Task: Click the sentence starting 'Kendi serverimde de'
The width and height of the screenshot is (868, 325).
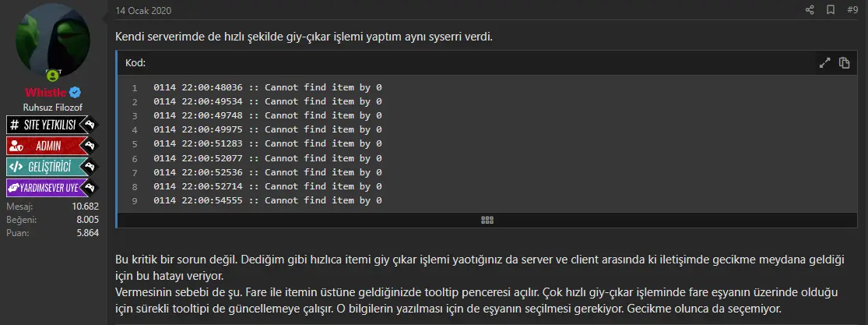Action: tap(304, 37)
